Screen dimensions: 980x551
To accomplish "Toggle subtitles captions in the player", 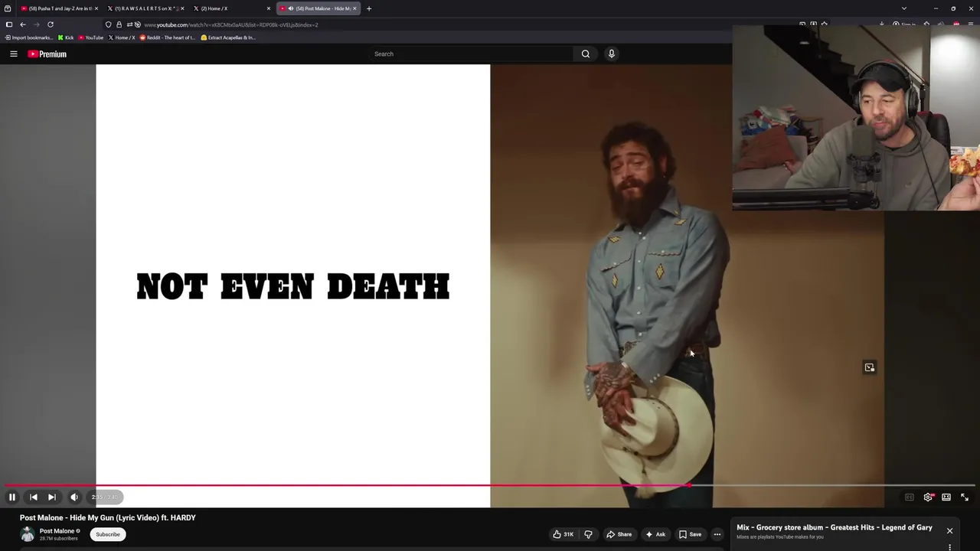I will coord(910,497).
